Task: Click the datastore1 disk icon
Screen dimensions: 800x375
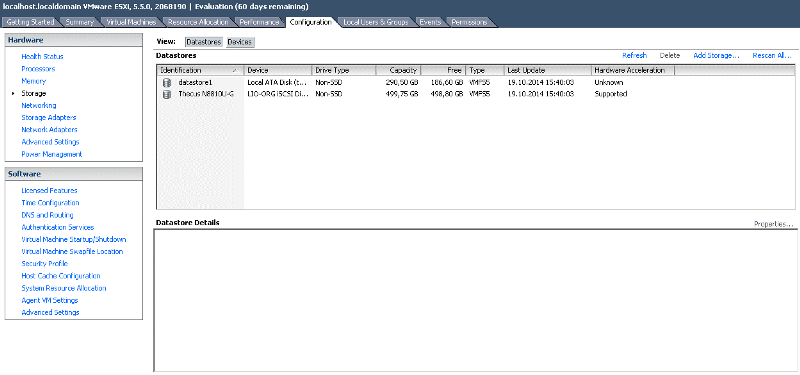Action: point(166,83)
